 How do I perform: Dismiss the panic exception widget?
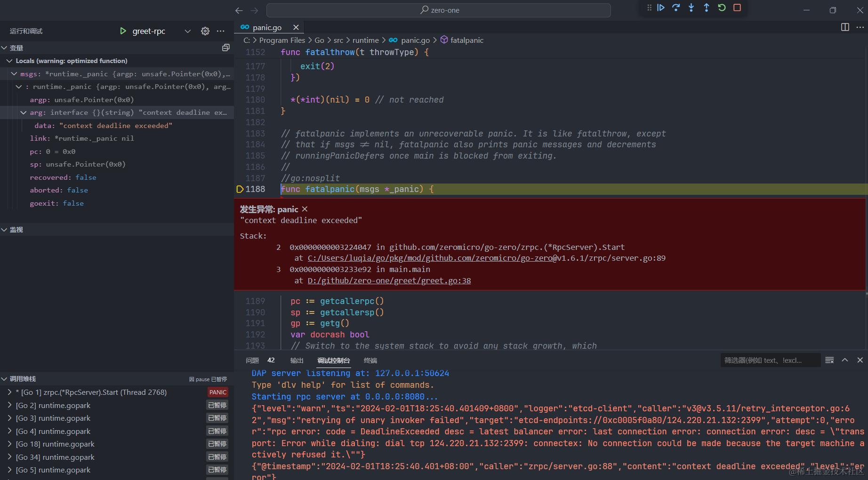coord(305,209)
